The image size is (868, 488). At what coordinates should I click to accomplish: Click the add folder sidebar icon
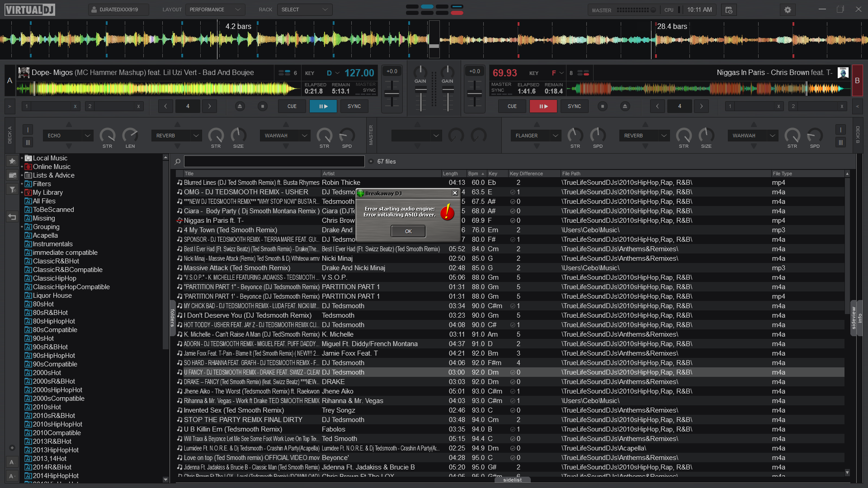(12, 175)
